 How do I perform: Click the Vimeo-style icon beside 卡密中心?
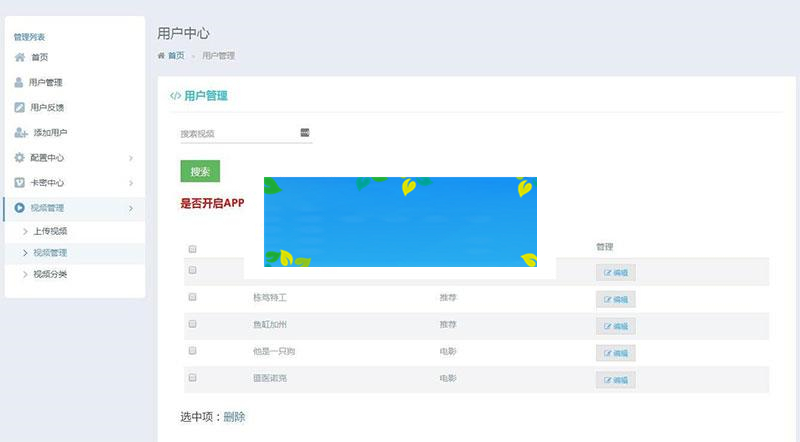tap(20, 182)
